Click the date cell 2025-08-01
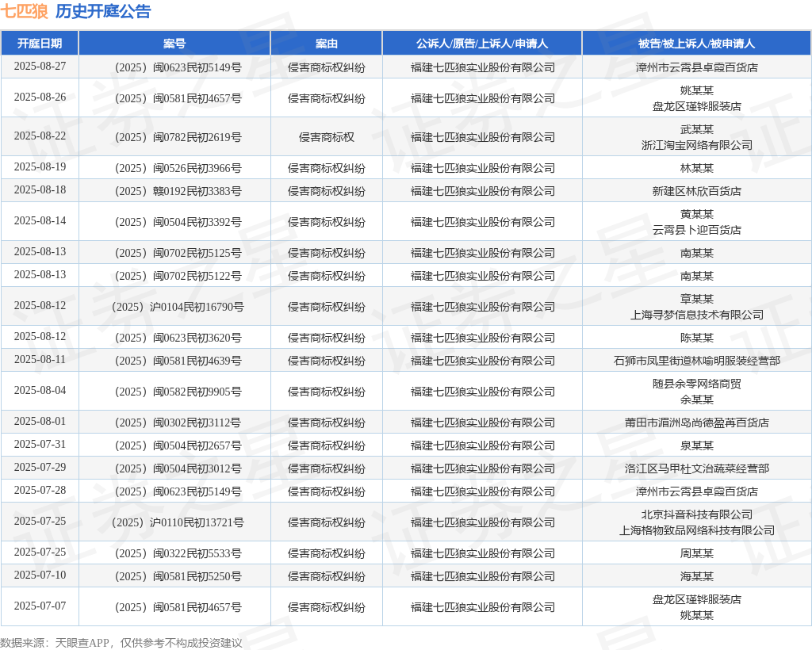The height and width of the screenshot is (650, 812). pos(40,421)
